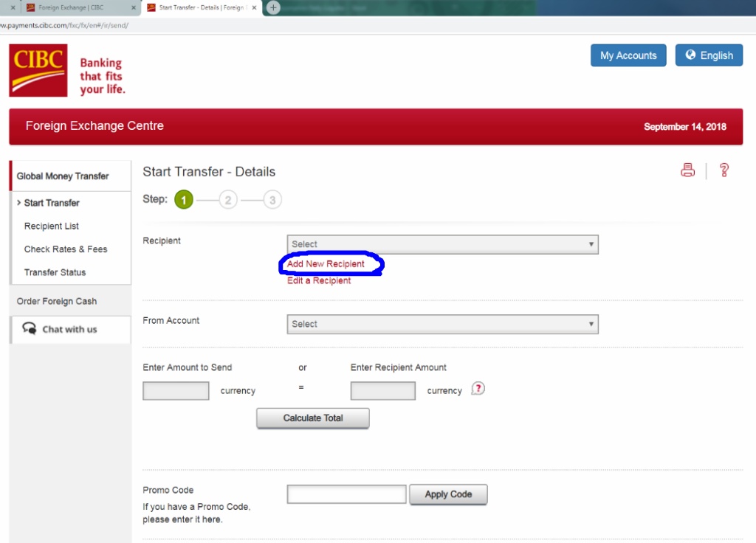Click the globe icon on English button
Image resolution: width=756 pixels, height=543 pixels.
tap(690, 55)
